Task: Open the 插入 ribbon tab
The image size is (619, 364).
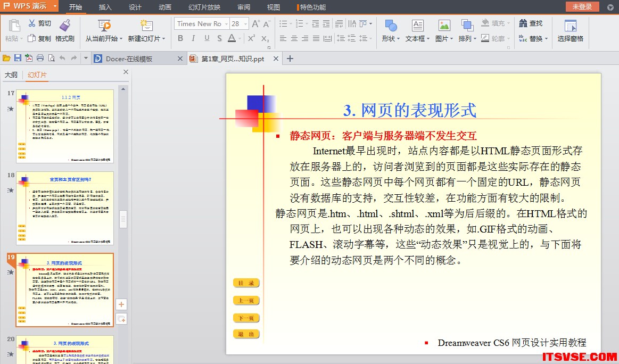Action: pyautogui.click(x=105, y=7)
